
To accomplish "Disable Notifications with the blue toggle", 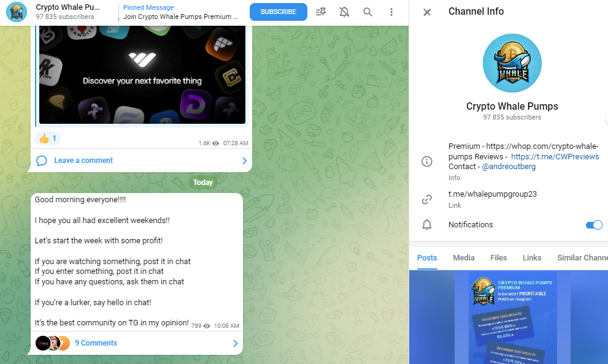I will tap(593, 224).
